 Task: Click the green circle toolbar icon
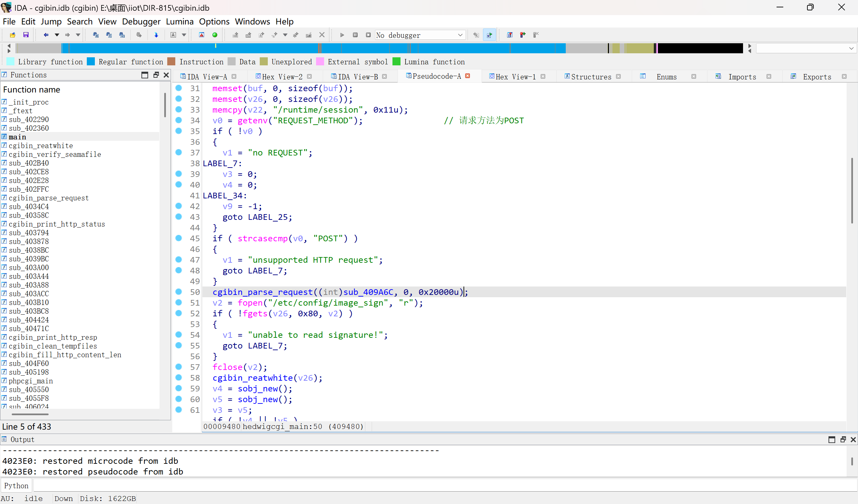tap(215, 35)
